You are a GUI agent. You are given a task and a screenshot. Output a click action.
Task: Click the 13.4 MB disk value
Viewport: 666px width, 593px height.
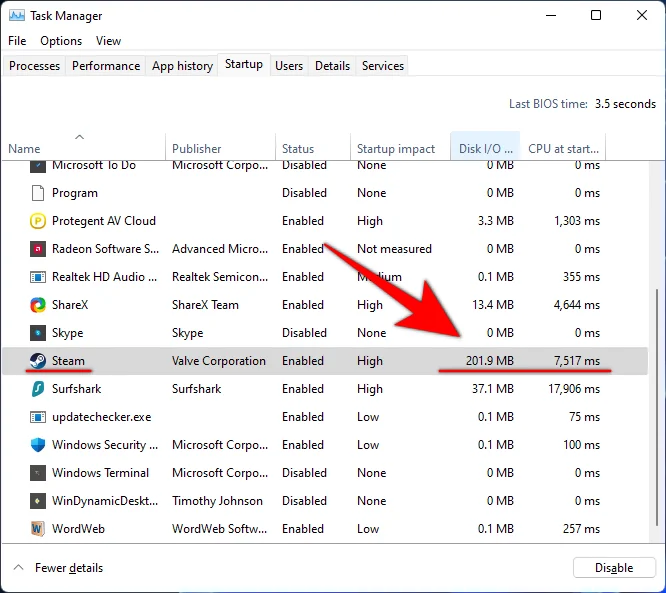[x=493, y=305]
